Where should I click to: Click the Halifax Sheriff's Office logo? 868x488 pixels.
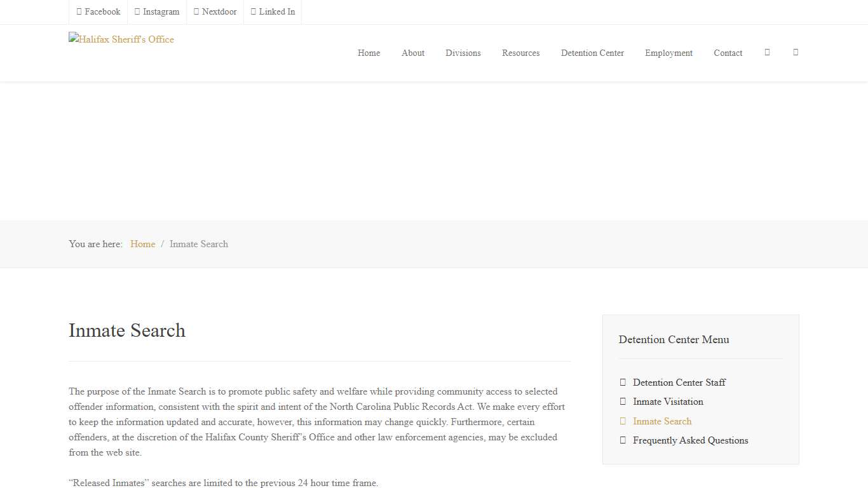coord(121,39)
